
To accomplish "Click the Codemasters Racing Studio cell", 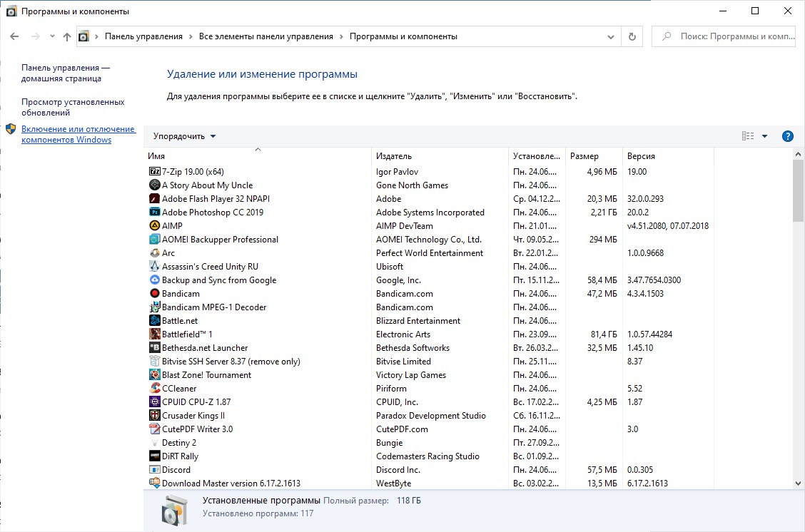I will point(427,456).
